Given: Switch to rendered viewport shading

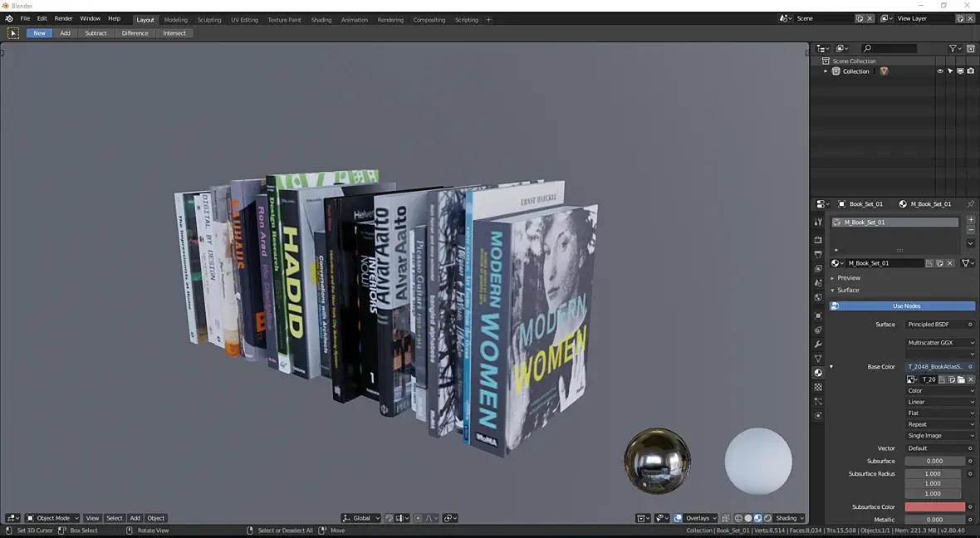Looking at the screenshot, I should (x=767, y=518).
